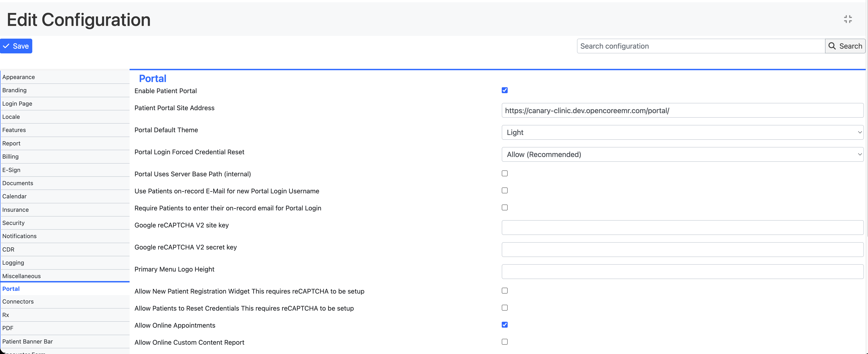Click the Google reCAPTCHA V2 site key field
Image resolution: width=868 pixels, height=354 pixels.
click(x=681, y=227)
